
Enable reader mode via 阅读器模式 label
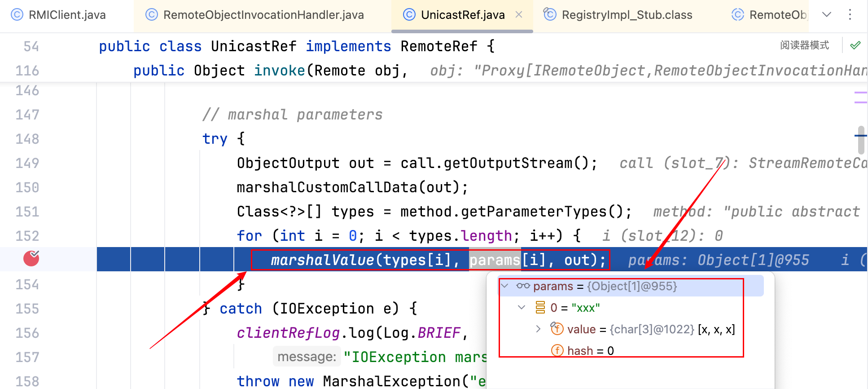[x=804, y=45]
